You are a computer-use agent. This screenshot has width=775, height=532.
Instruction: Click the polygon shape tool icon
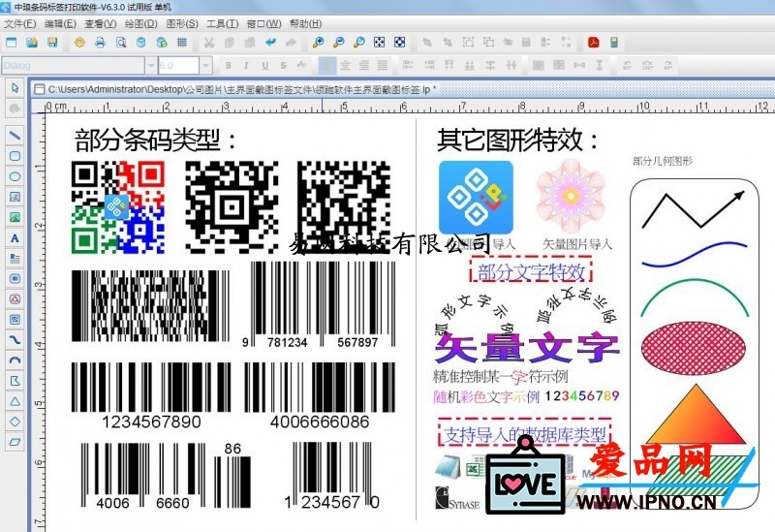tap(15, 381)
